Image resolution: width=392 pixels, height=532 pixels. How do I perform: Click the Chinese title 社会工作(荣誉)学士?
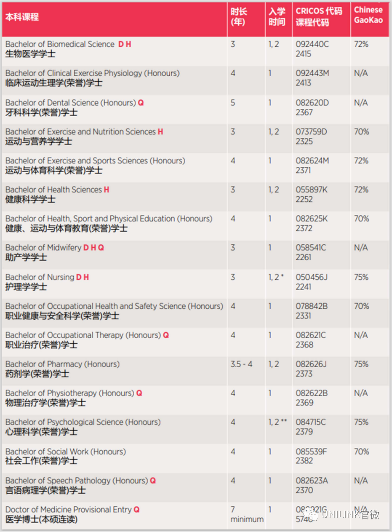pos(41,461)
